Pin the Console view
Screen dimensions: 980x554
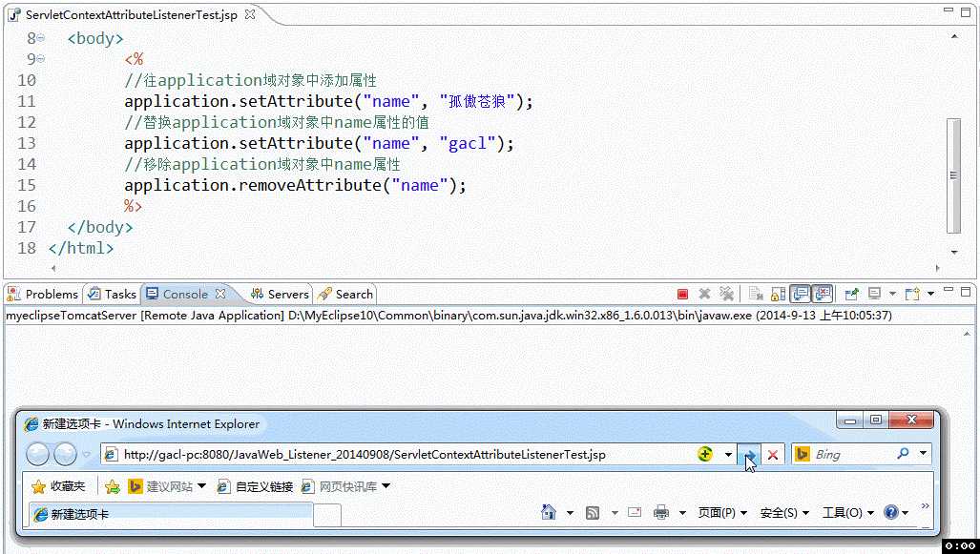point(851,294)
